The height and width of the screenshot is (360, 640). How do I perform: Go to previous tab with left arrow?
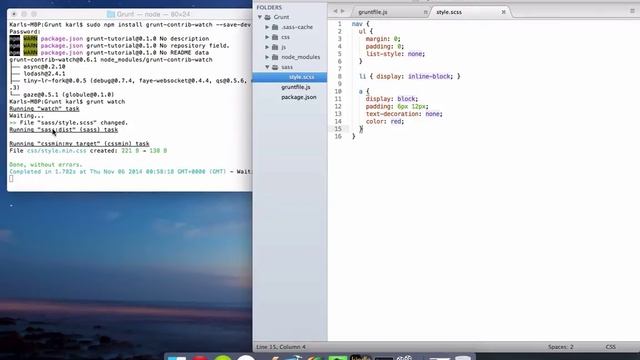tap(335, 11)
